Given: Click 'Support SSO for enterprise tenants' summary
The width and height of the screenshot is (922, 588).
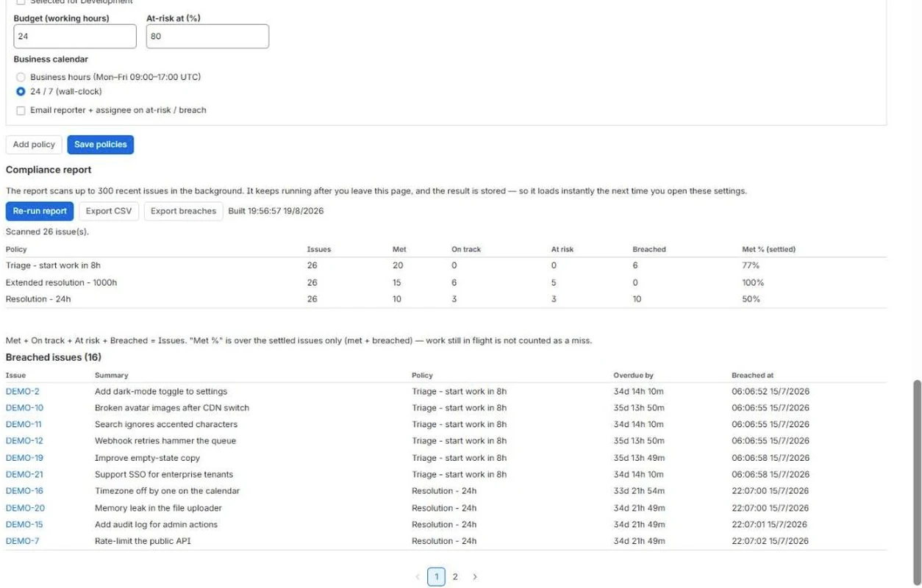Looking at the screenshot, I should coord(164,475).
